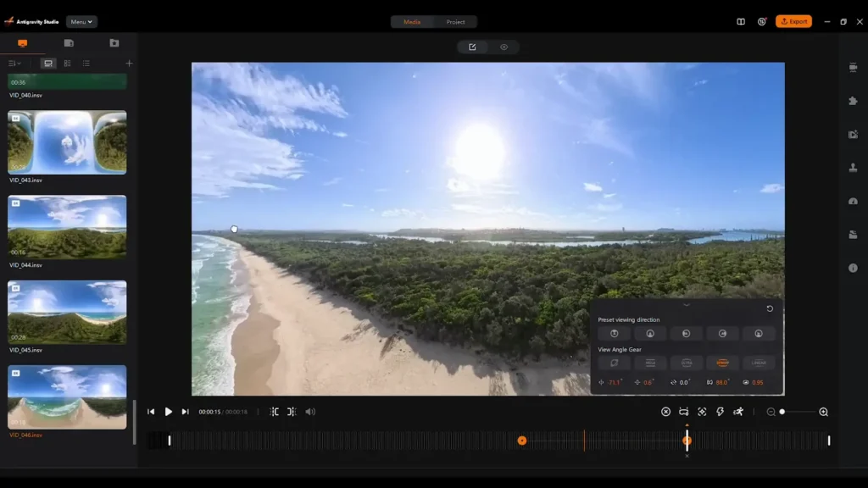The image size is (868, 488).
Task: Click the tracking target icon in the preview toolbar
Action: 702,411
